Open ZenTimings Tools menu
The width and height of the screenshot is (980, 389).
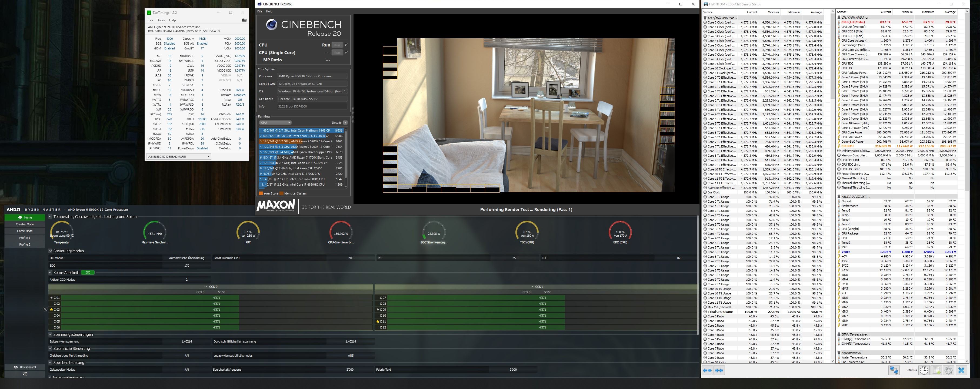161,20
